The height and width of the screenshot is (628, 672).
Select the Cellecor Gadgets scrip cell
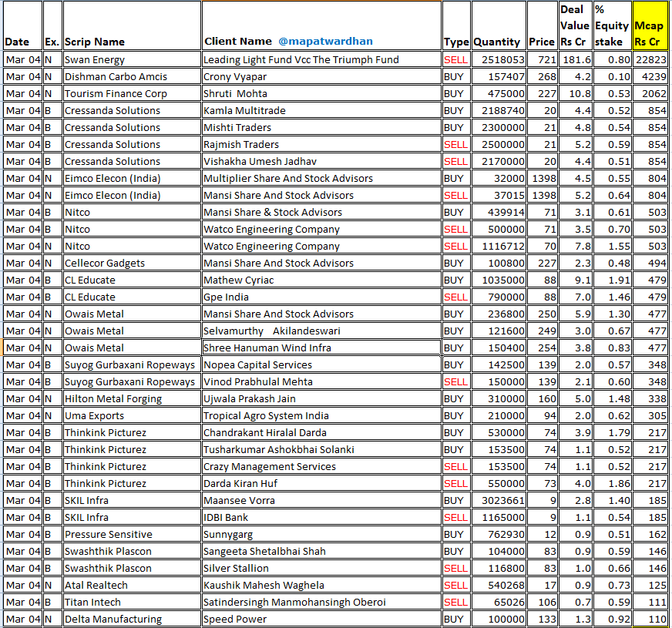coord(132,263)
